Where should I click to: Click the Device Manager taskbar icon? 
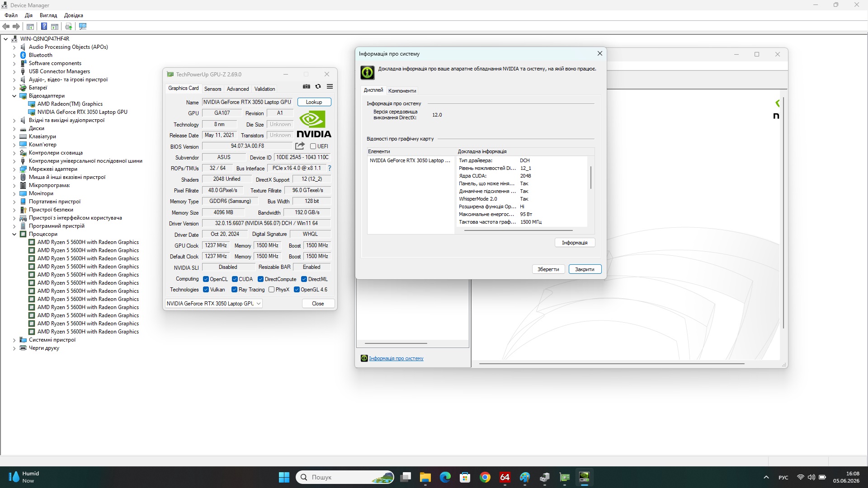545,477
